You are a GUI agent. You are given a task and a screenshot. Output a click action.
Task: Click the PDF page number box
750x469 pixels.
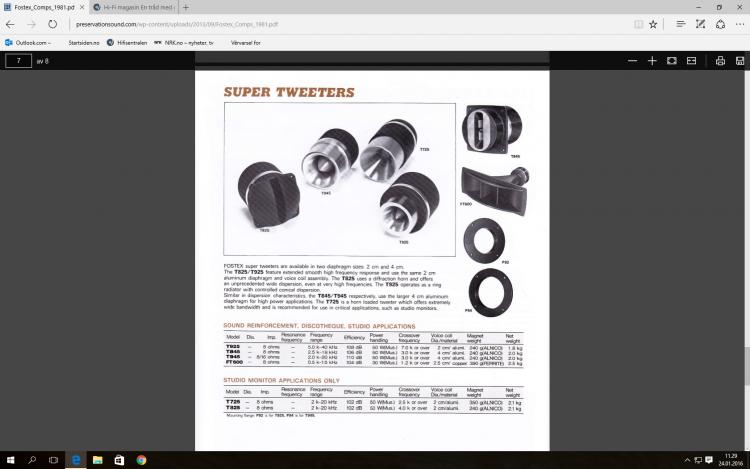pyautogui.click(x=18, y=61)
